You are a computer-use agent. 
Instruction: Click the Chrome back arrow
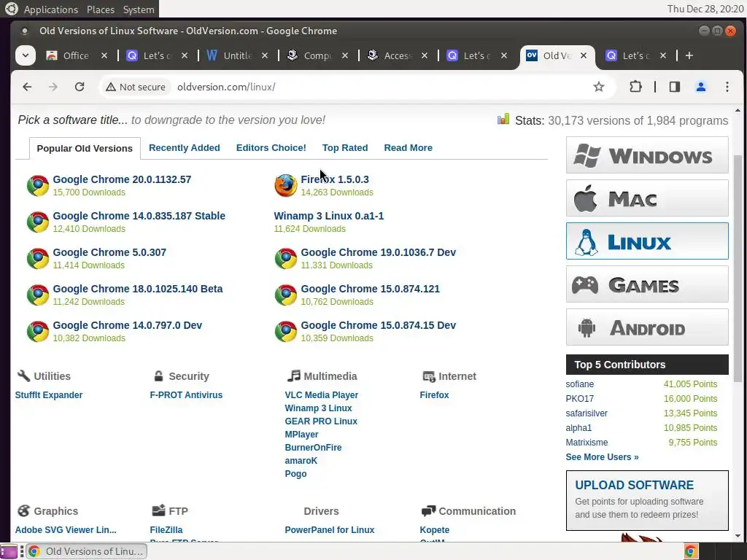click(x=27, y=87)
